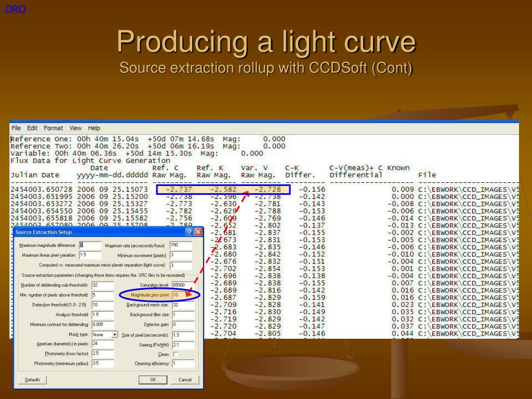Open the Format menu
The height and width of the screenshot is (399, 532).
click(x=54, y=128)
